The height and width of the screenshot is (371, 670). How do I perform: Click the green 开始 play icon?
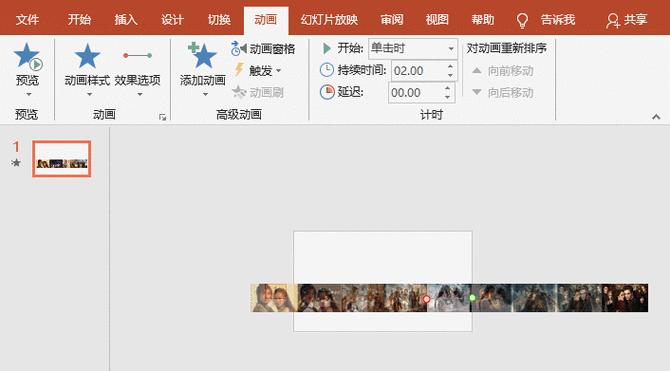327,48
